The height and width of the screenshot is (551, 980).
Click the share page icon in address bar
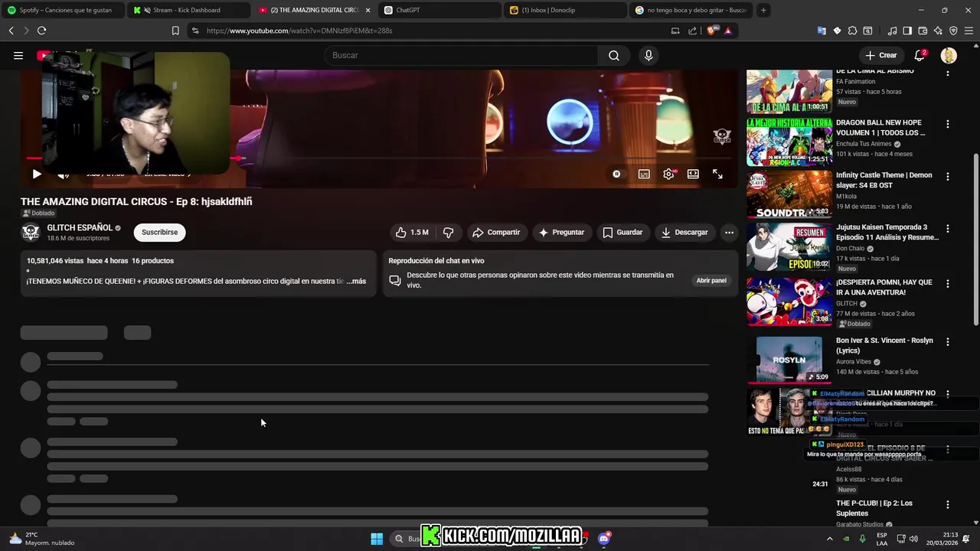click(692, 31)
